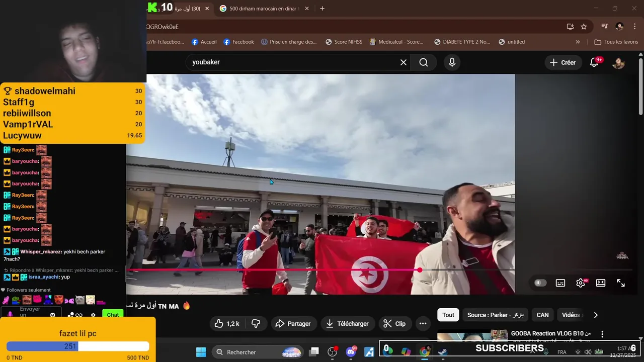Open chat settings gear icon
Screen dimensions: 644x362
coord(93,315)
